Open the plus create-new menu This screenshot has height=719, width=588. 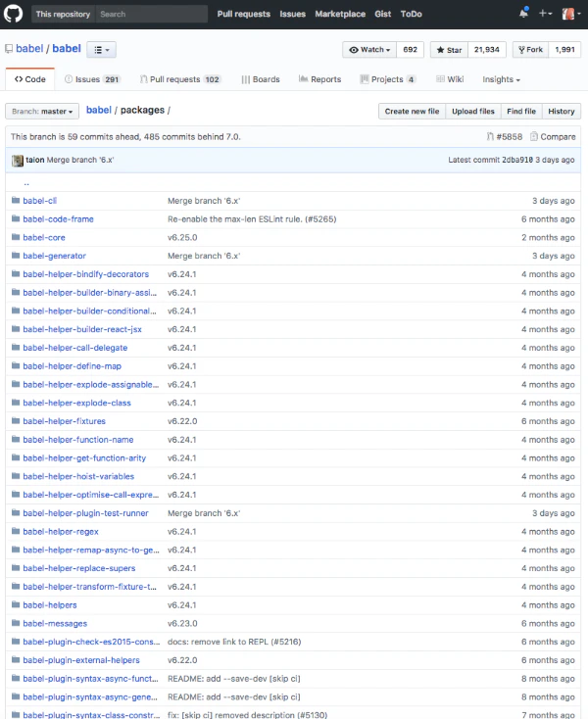[545, 14]
